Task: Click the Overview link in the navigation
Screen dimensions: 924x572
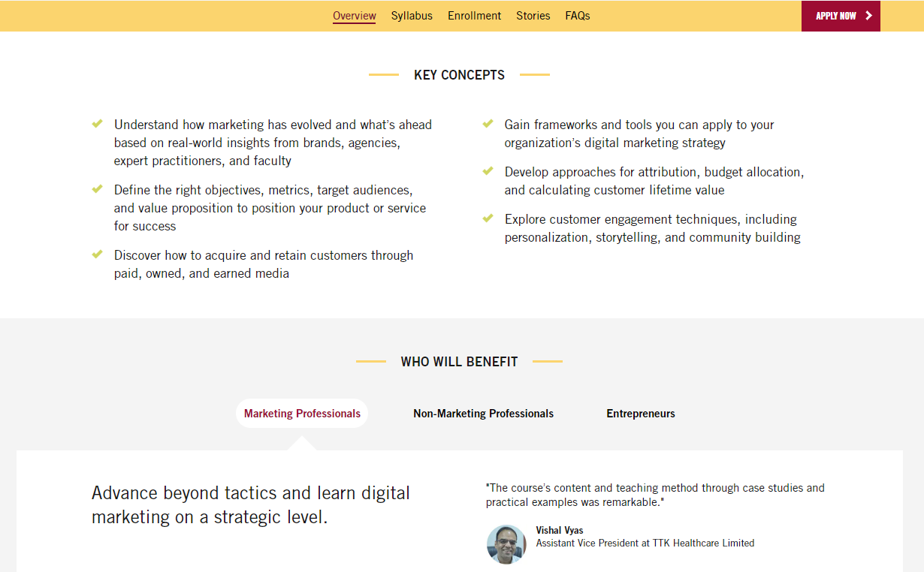Action: [x=354, y=15]
